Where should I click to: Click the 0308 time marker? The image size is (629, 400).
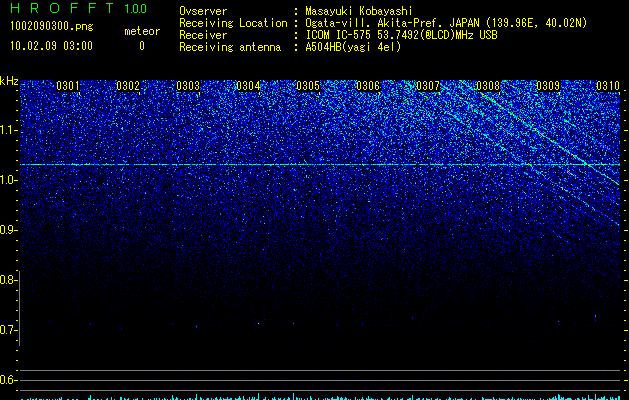488,86
